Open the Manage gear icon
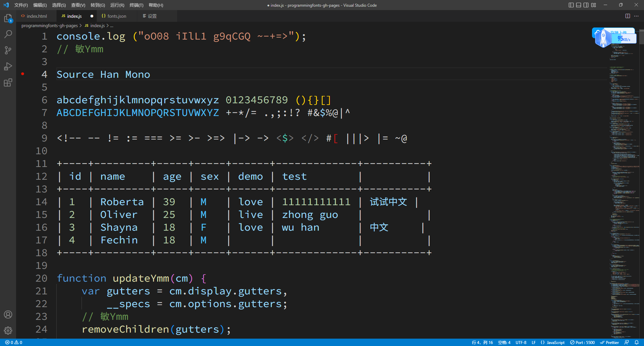This screenshot has width=644, height=346. 8,331
